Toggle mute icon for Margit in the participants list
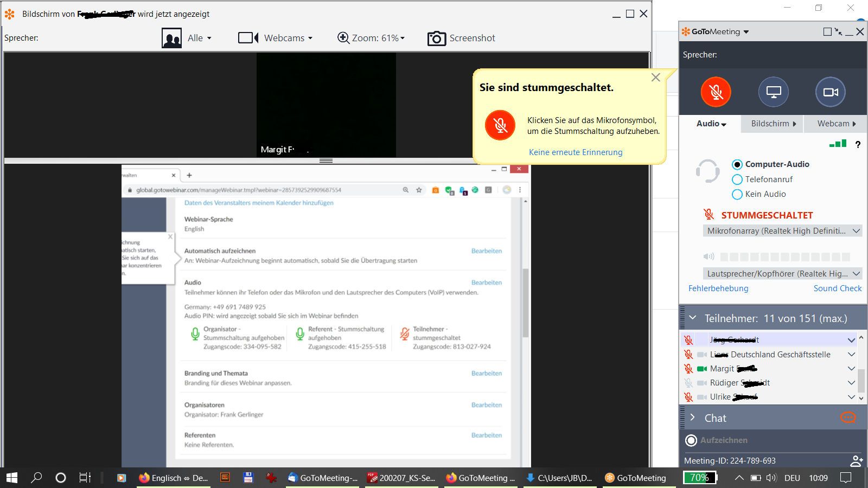This screenshot has height=488, width=868. pyautogui.click(x=688, y=369)
